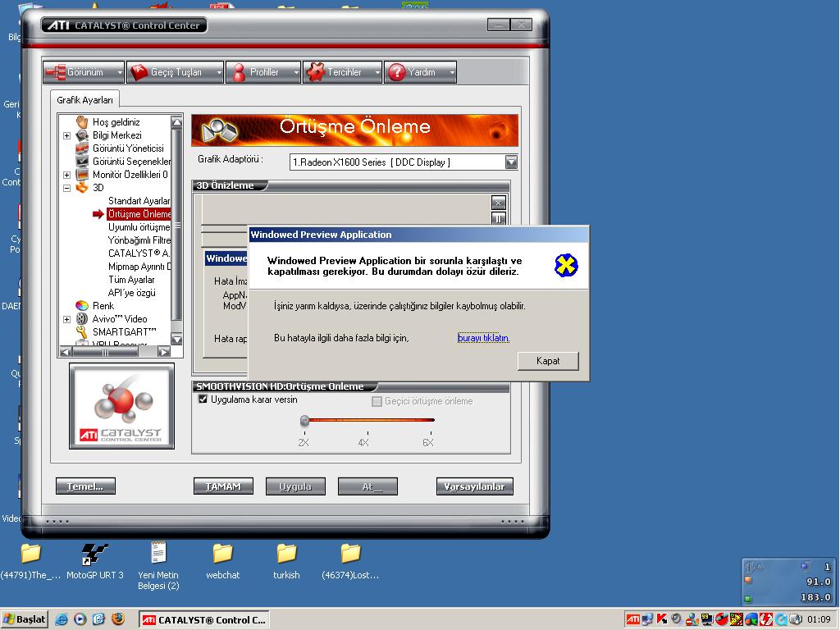Image resolution: width=840 pixels, height=630 pixels.
Task: Expand the Avivo Video tree node
Action: coord(66,319)
